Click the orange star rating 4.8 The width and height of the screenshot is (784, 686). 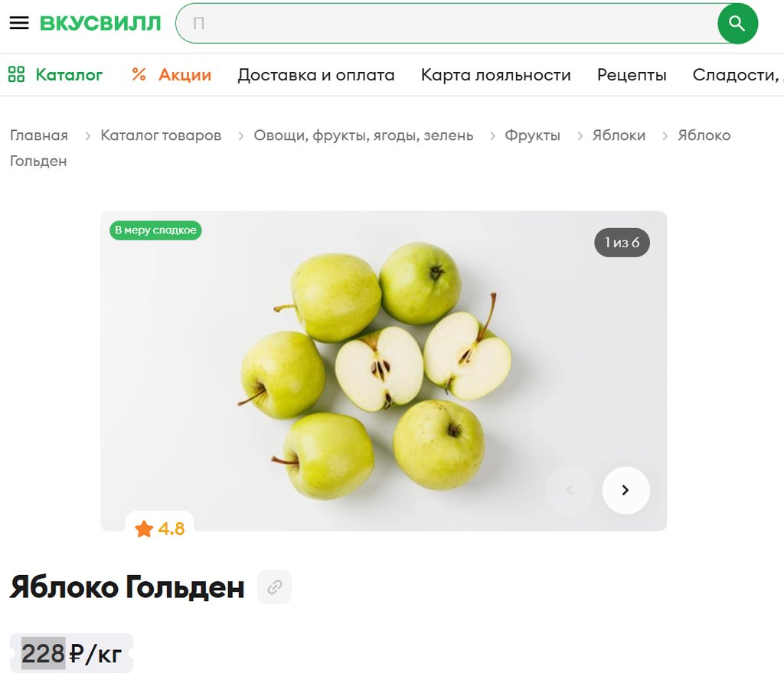pyautogui.click(x=159, y=528)
